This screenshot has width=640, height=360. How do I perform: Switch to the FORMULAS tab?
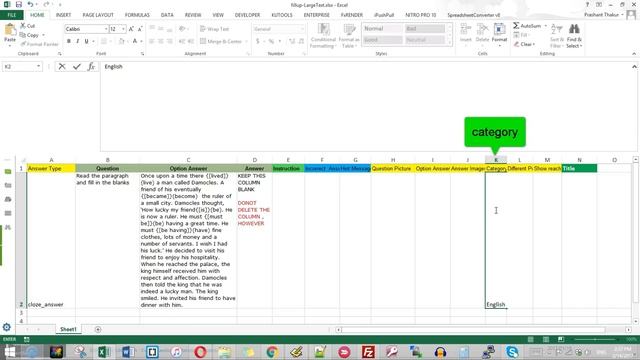click(137, 15)
